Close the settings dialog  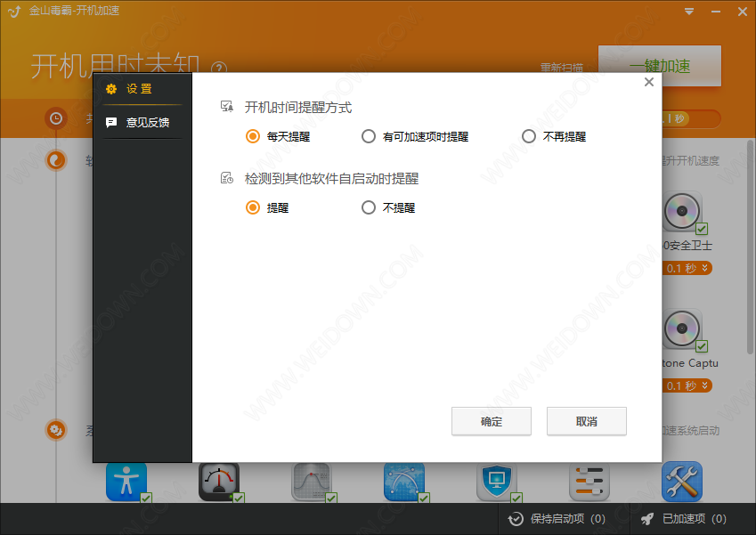coord(649,82)
